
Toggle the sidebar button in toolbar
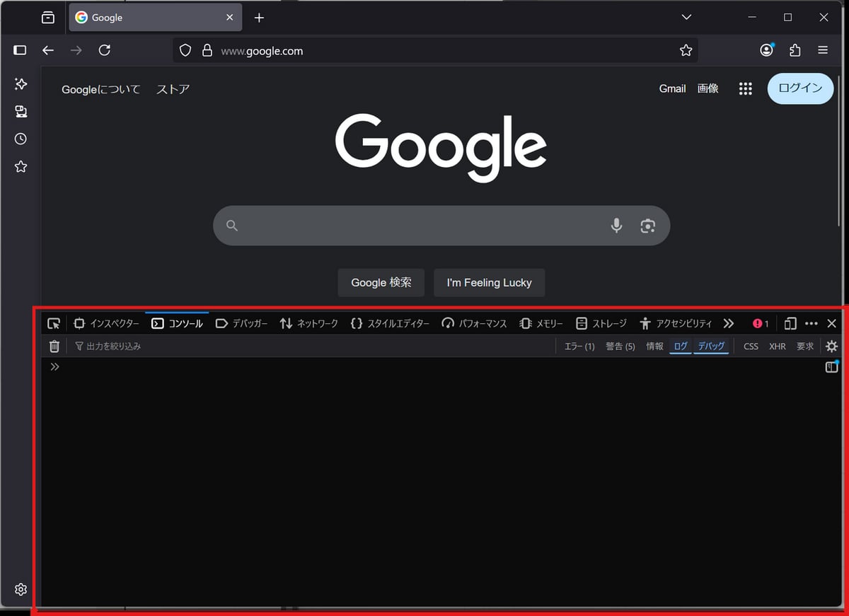point(20,50)
